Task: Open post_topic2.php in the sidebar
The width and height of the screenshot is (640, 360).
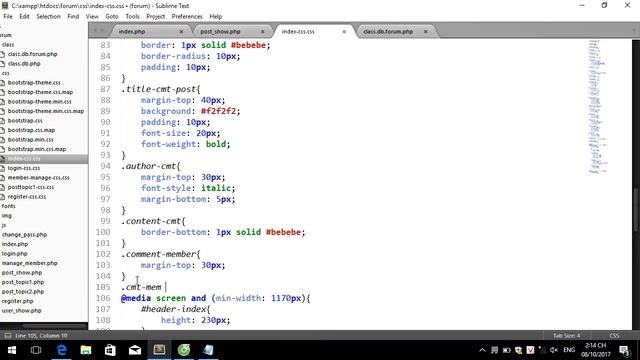Action: [22, 291]
